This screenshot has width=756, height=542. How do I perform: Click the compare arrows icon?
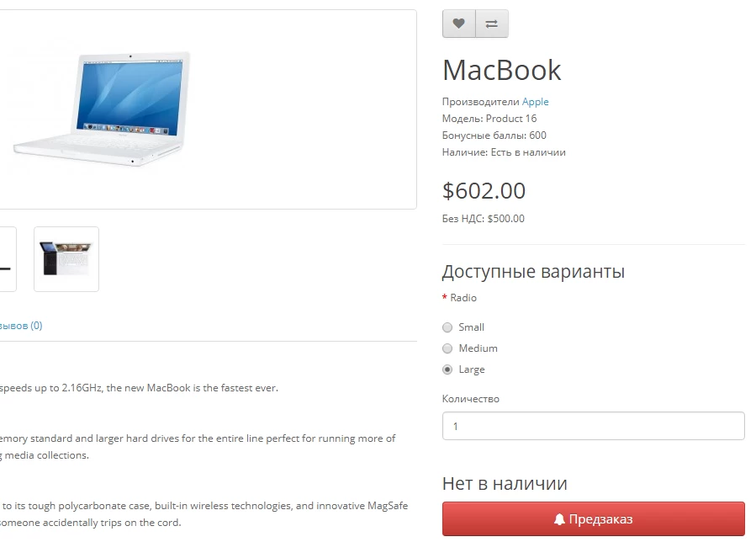tap(492, 24)
